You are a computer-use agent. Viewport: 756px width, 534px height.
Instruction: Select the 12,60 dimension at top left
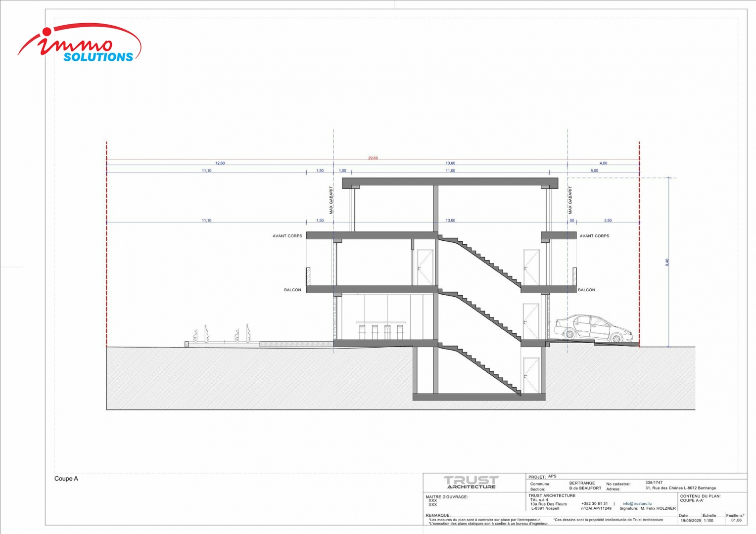220,163
